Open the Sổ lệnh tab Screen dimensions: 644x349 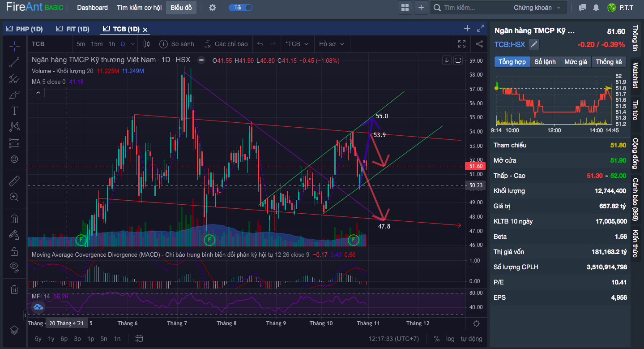[x=545, y=62]
